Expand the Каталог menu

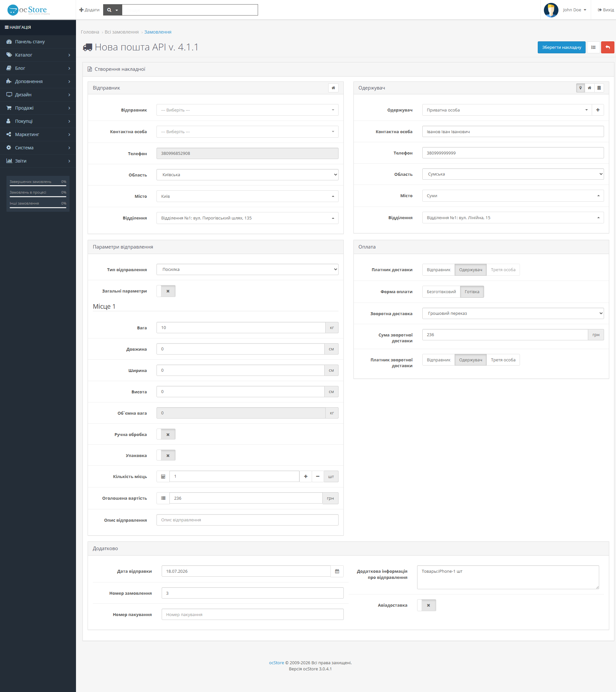point(38,55)
